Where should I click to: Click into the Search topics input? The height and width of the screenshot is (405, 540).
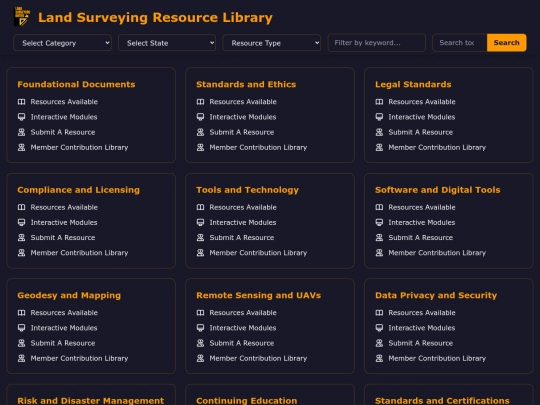pos(460,43)
